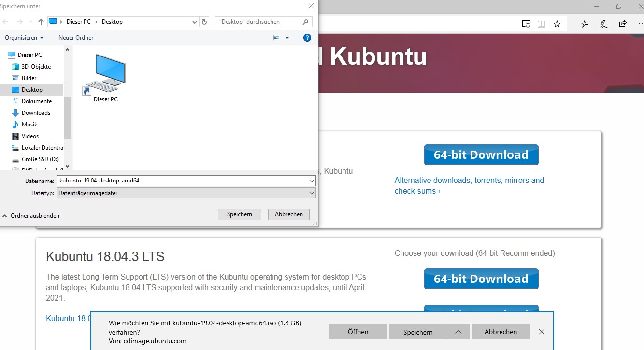Share this page with the share icon

pyautogui.click(x=623, y=24)
